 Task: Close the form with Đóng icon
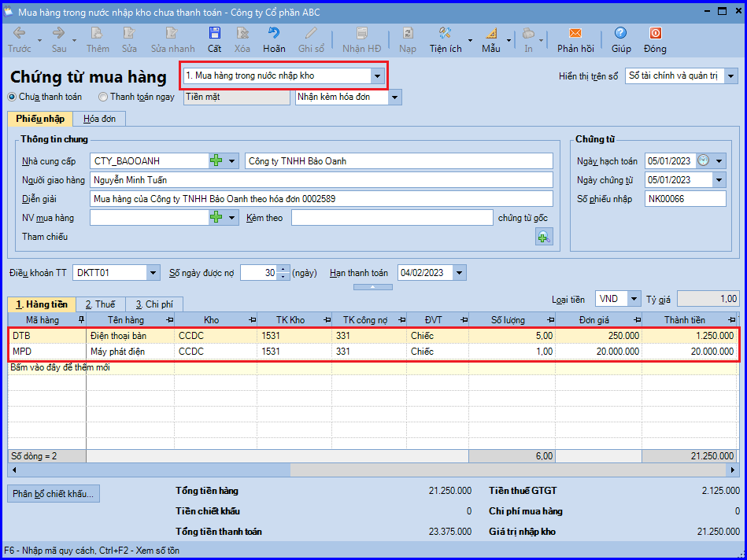tap(656, 33)
